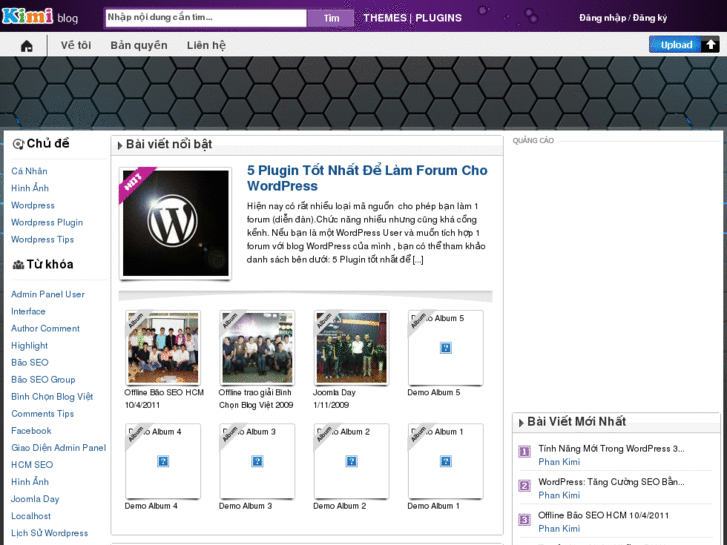Viewport: 727px width, 545px height.
Task: Click Phan Kimi author under first post
Action: pyautogui.click(x=559, y=462)
